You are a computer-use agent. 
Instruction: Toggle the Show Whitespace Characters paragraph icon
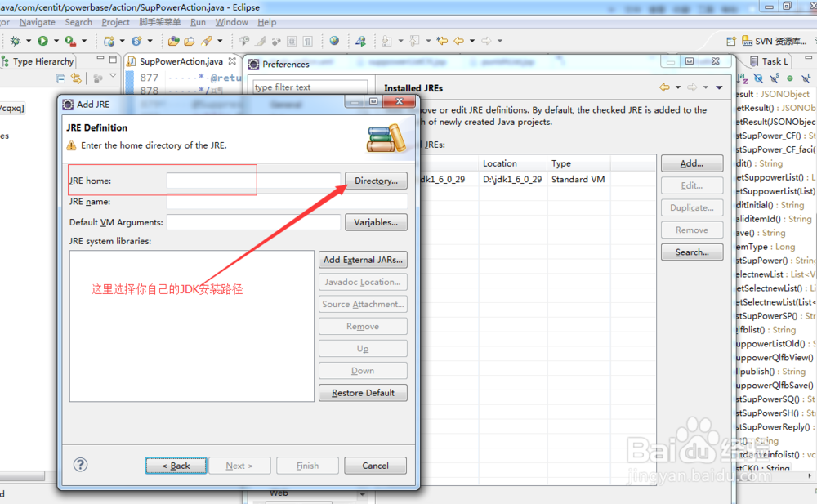coord(308,41)
